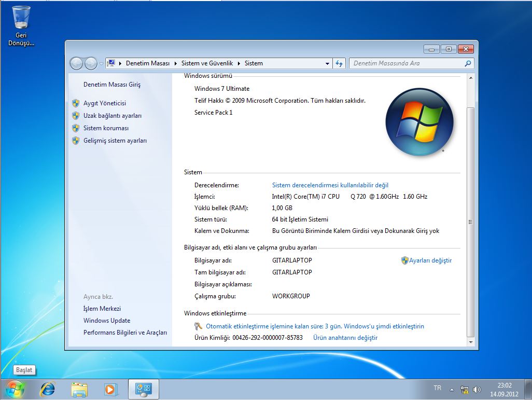The width and height of the screenshot is (532, 400).
Task: Open Sistem derecelendirmesi kullanılabilir değil link
Action: pos(330,185)
